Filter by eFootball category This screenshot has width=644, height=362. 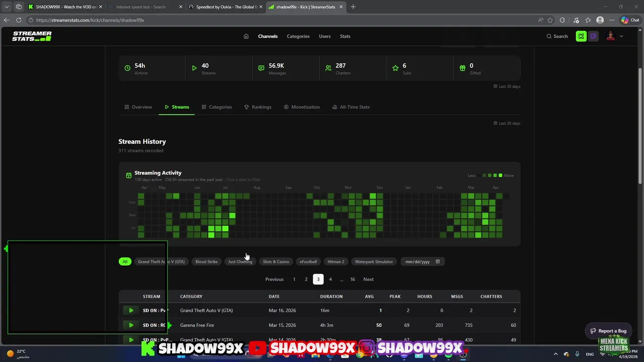click(x=308, y=261)
